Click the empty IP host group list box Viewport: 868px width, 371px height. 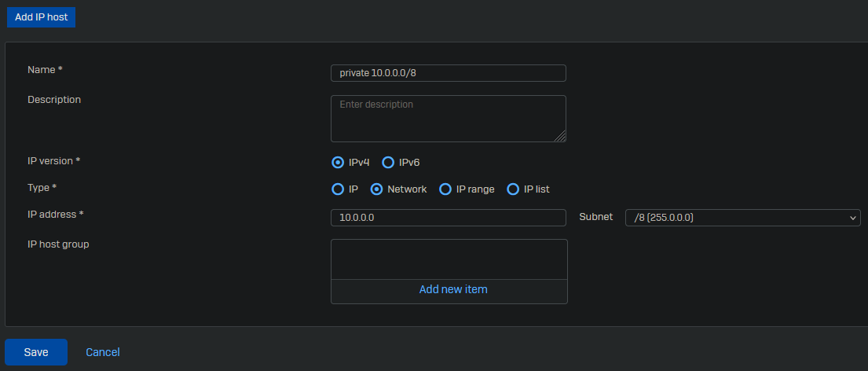(x=449, y=259)
